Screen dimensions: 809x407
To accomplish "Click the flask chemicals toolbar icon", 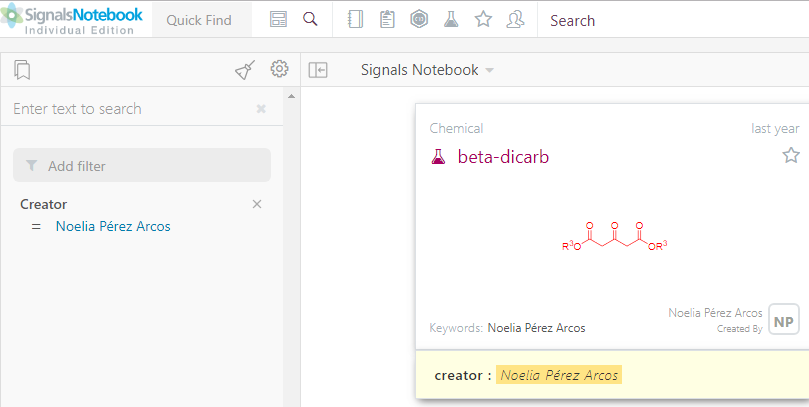I will tap(451, 20).
